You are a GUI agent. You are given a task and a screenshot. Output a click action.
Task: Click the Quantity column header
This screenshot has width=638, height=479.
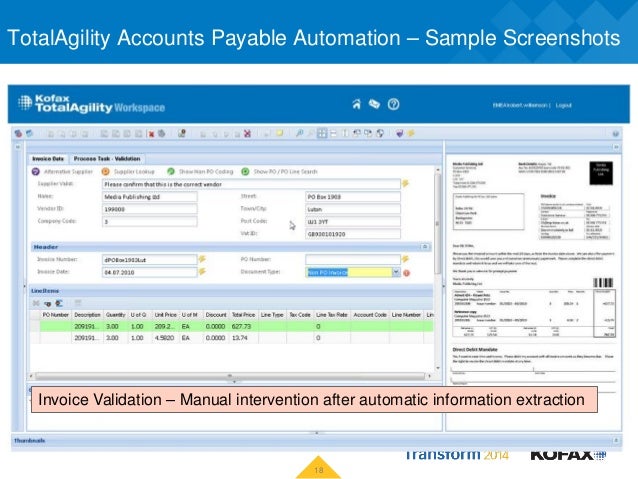[x=116, y=315]
